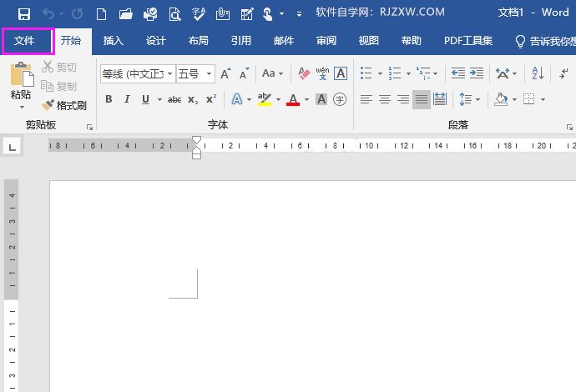
Task: Click the 告诉我 (Tell me) search box
Action: click(544, 41)
